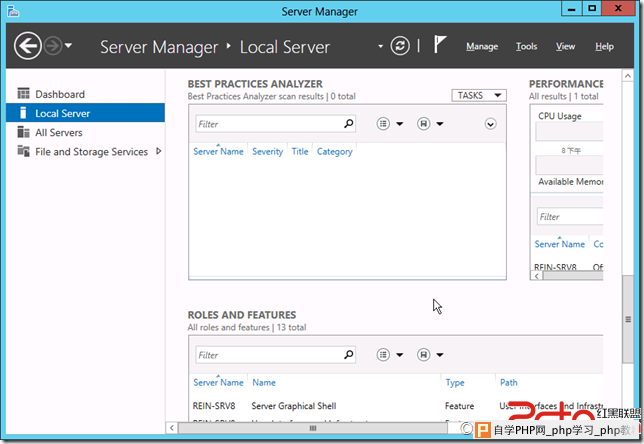The image size is (644, 444).
Task: Click the Roles and Features list options icon
Action: pos(383,354)
